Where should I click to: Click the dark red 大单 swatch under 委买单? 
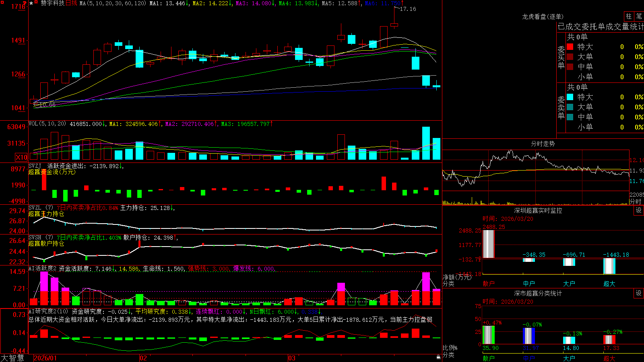(x=570, y=57)
